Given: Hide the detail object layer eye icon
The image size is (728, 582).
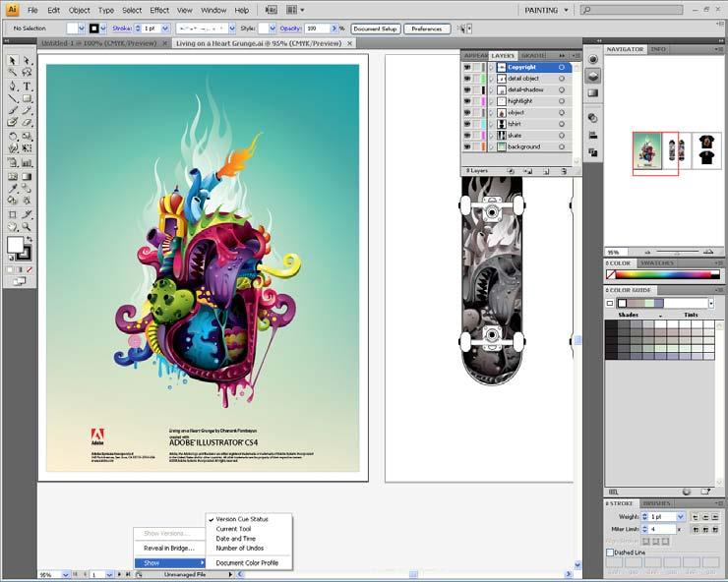Looking at the screenshot, I should point(467,79).
